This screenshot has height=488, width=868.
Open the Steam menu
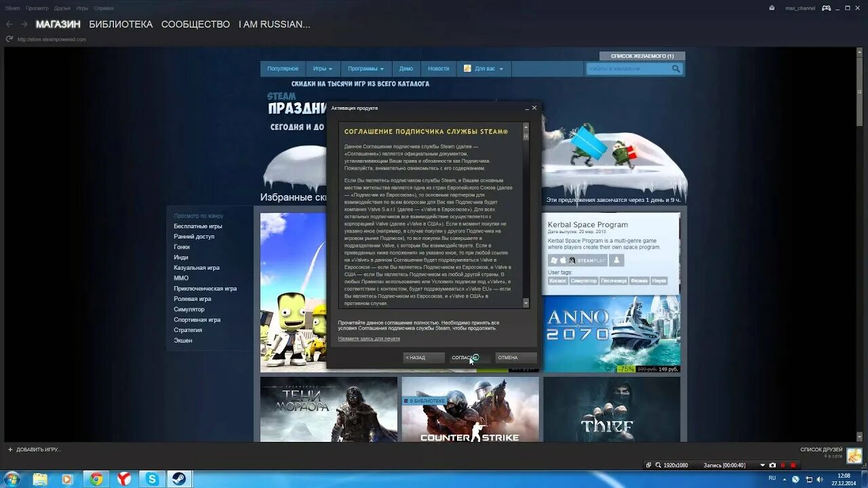(x=12, y=8)
